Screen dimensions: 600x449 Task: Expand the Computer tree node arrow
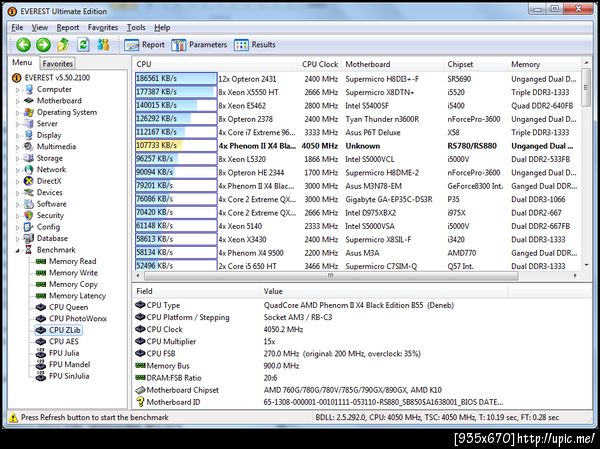17,90
